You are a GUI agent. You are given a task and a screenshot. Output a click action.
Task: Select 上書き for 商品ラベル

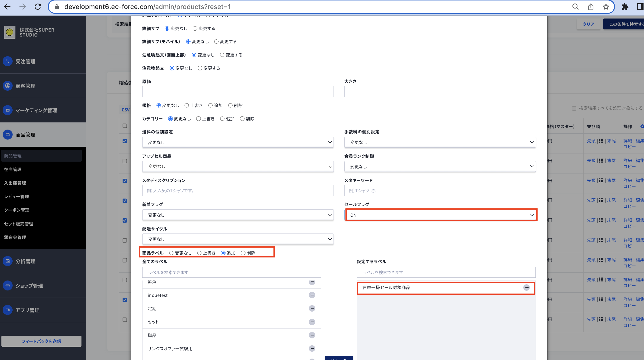click(199, 253)
